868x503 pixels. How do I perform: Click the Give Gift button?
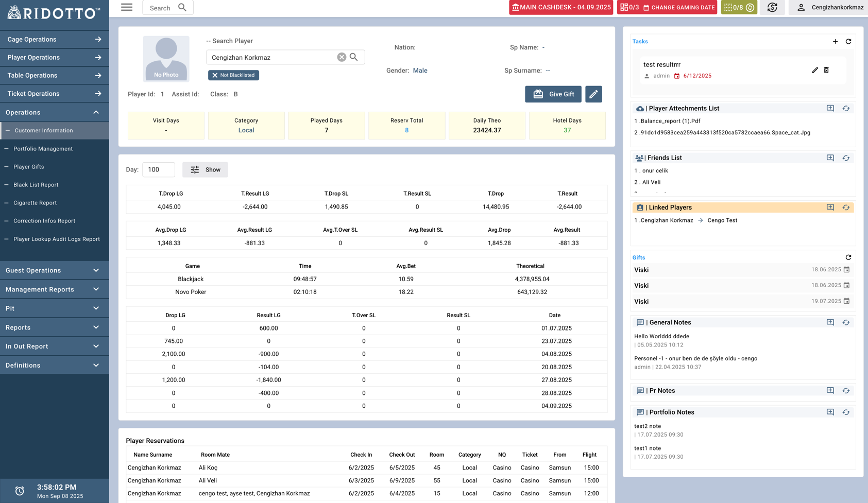[553, 94]
